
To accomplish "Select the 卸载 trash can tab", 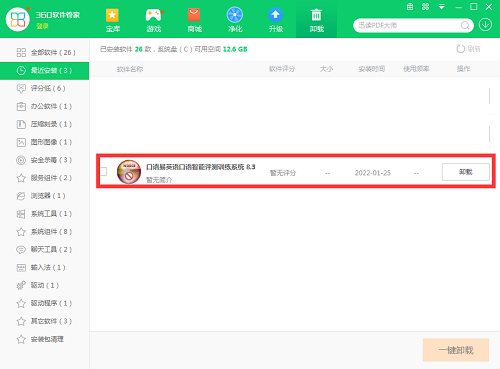I will (x=316, y=19).
